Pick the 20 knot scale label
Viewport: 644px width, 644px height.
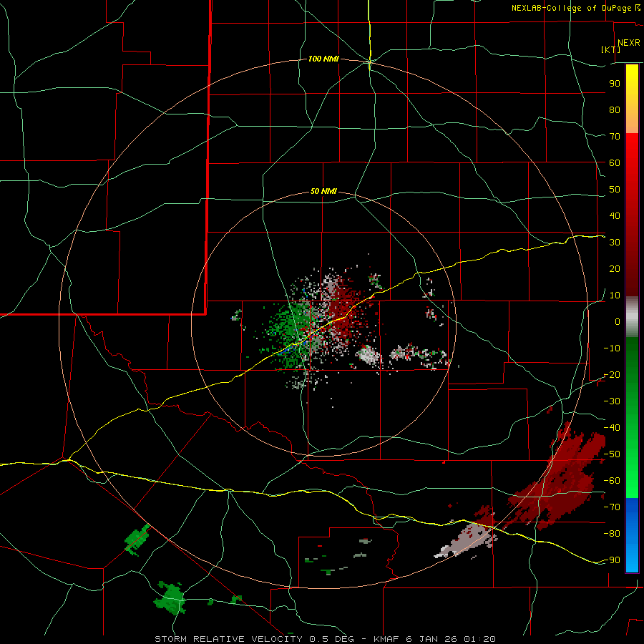615,269
